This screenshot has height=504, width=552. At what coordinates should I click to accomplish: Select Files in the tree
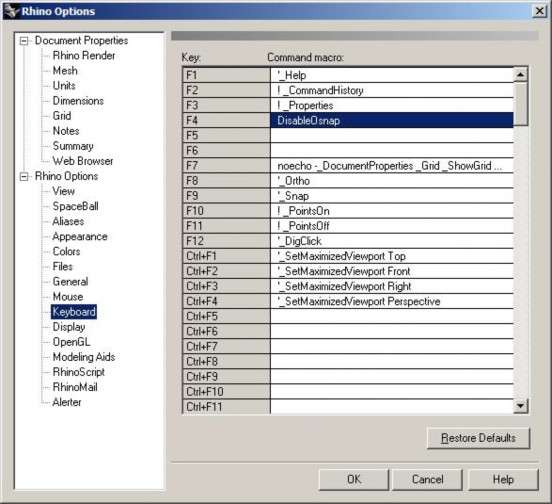pos(63,266)
